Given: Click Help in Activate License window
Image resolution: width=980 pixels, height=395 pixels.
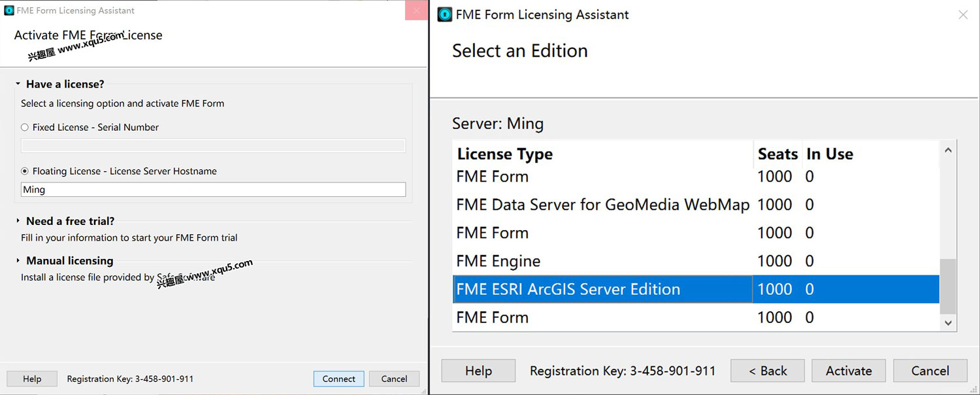Looking at the screenshot, I should [32, 379].
